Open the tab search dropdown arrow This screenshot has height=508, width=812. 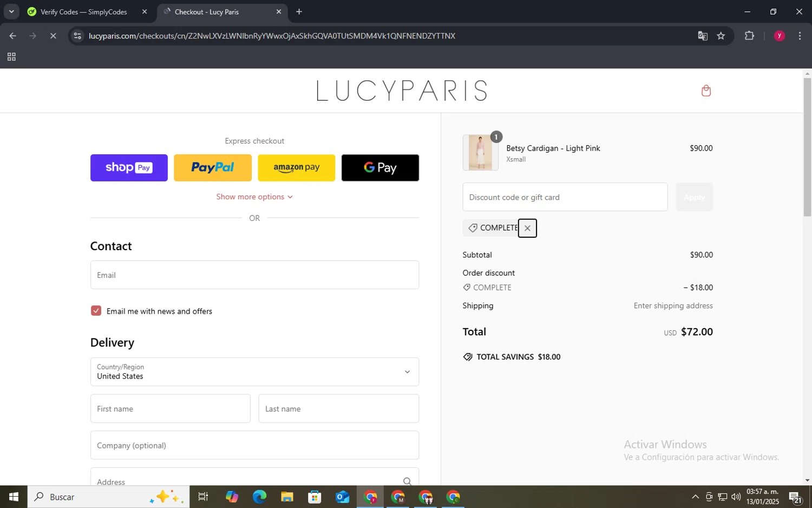11,12
